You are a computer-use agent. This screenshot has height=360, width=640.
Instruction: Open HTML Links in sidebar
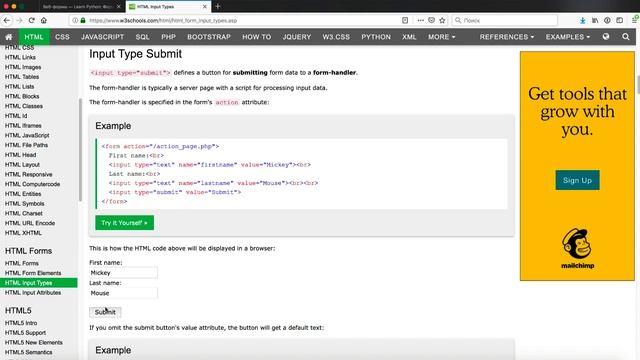(20, 58)
